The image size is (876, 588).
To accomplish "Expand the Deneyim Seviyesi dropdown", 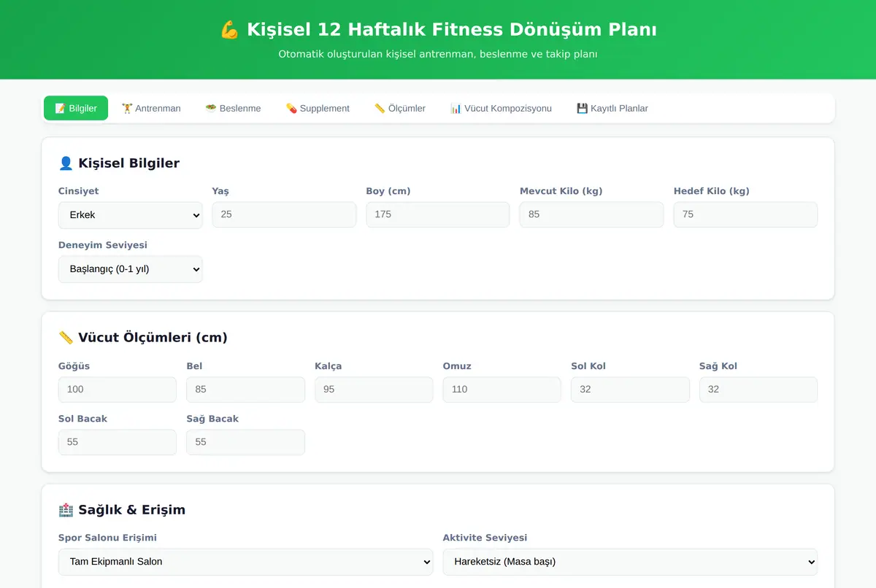I will pos(131,269).
